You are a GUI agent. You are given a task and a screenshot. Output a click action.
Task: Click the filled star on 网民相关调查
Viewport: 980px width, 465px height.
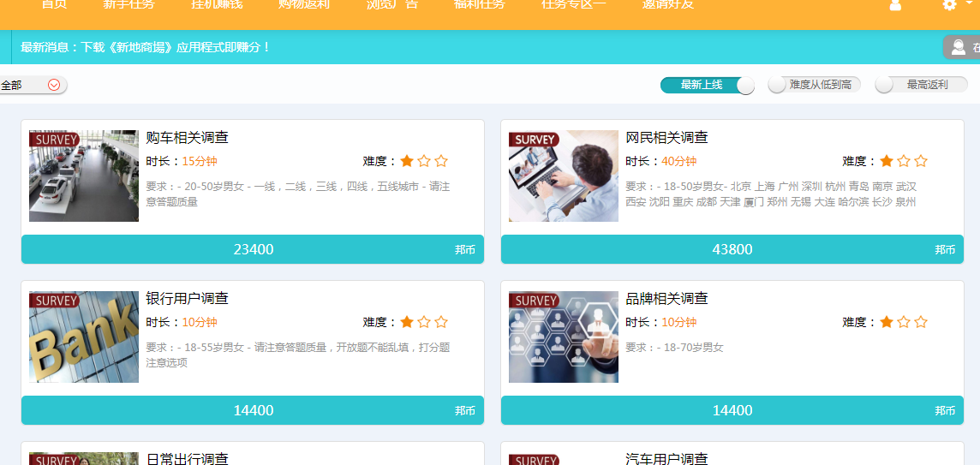887,161
